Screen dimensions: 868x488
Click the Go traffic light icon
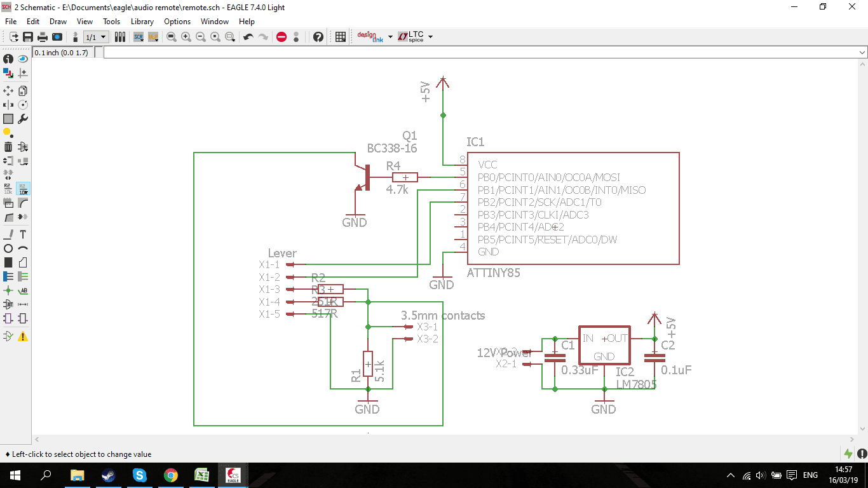pos(296,37)
